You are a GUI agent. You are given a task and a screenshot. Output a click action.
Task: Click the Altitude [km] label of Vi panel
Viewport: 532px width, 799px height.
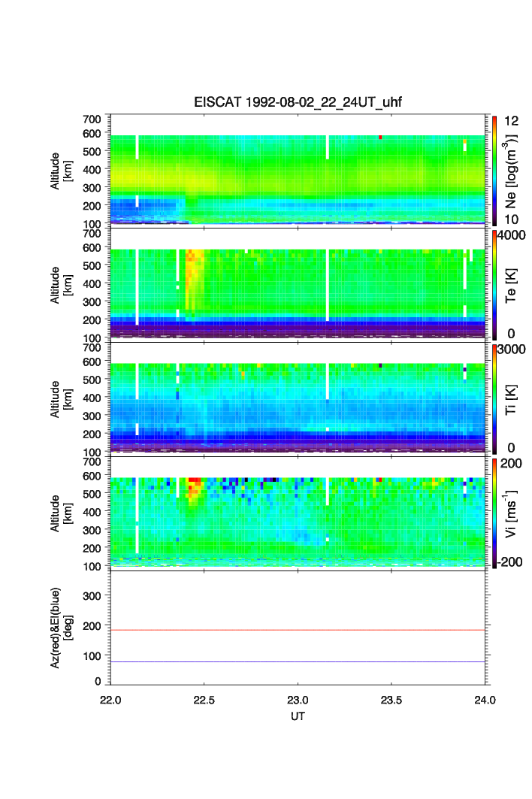click(x=61, y=513)
